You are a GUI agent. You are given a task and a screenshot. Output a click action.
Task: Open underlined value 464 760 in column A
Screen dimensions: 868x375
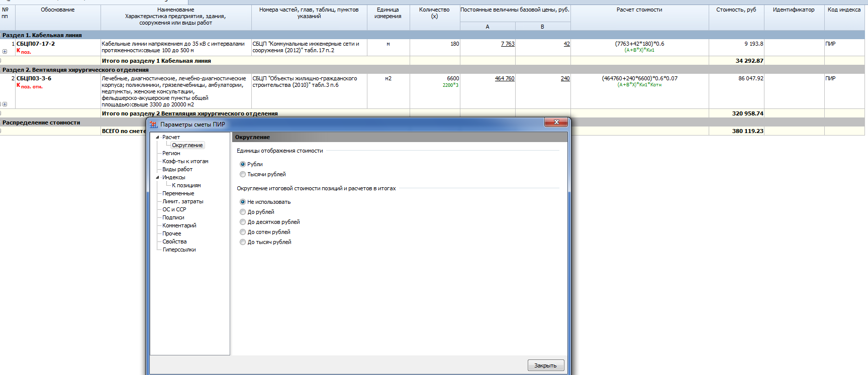point(504,78)
